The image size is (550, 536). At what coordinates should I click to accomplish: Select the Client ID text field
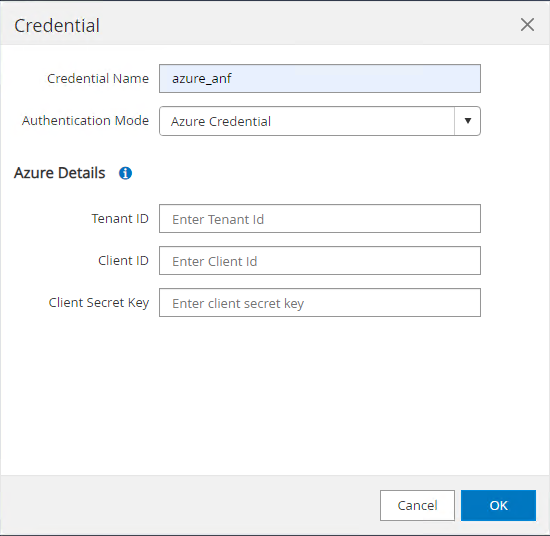[320, 261]
